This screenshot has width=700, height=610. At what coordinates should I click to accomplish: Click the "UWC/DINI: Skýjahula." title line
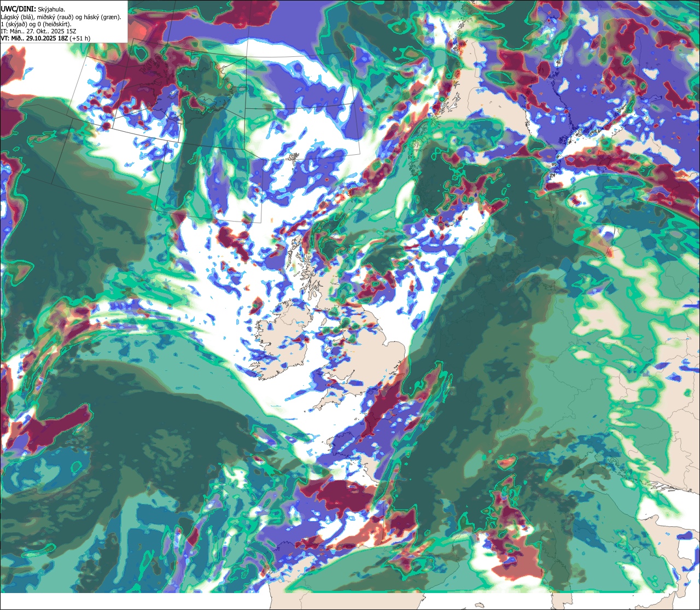pyautogui.click(x=32, y=9)
